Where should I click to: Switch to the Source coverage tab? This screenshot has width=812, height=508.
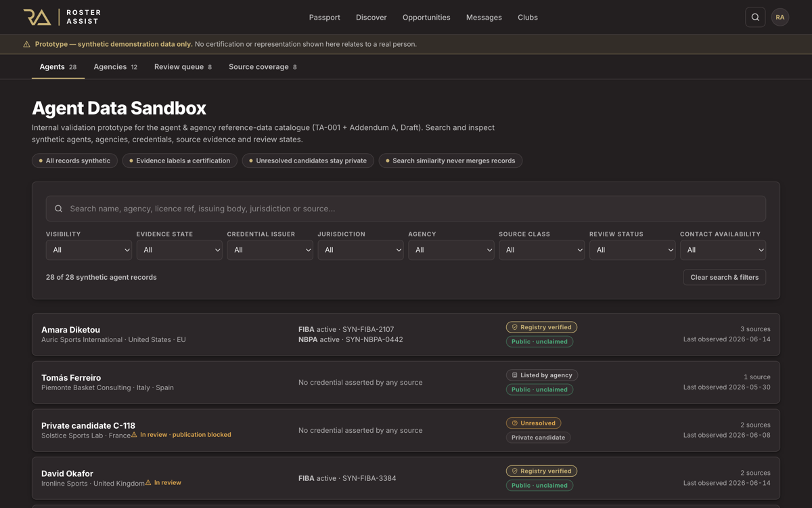coord(263,67)
